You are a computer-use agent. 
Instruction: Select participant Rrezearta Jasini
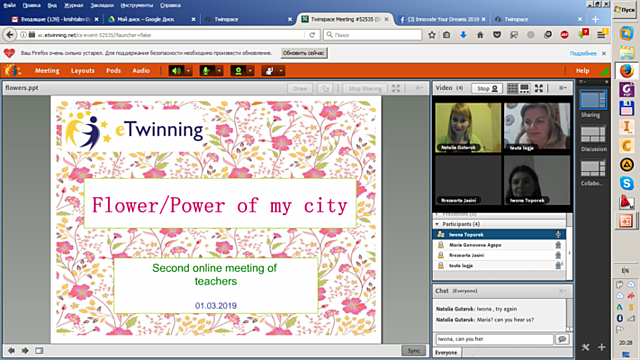pyautogui.click(x=500, y=255)
